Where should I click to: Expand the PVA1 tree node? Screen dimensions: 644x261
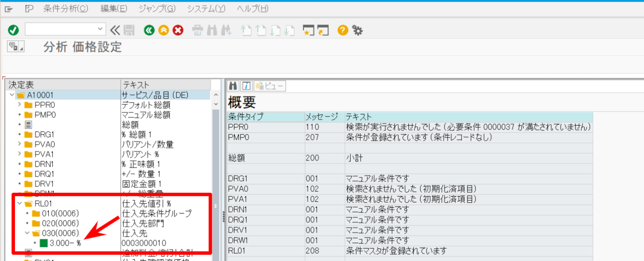[x=19, y=154]
